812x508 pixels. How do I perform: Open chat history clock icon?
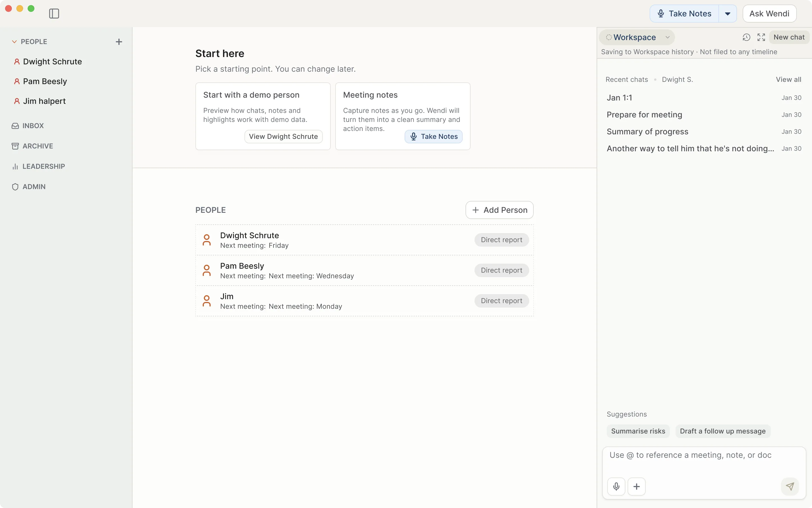(746, 37)
